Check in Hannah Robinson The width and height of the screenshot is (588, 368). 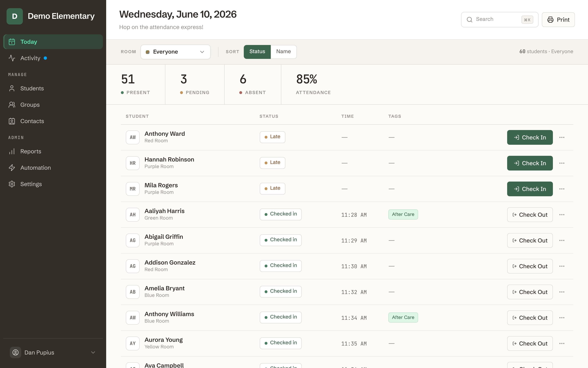(x=530, y=163)
